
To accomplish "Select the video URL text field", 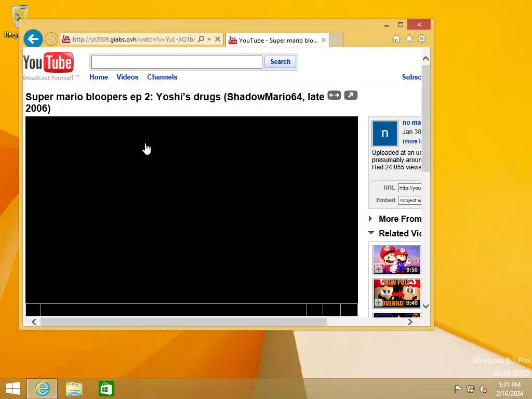I will point(410,188).
